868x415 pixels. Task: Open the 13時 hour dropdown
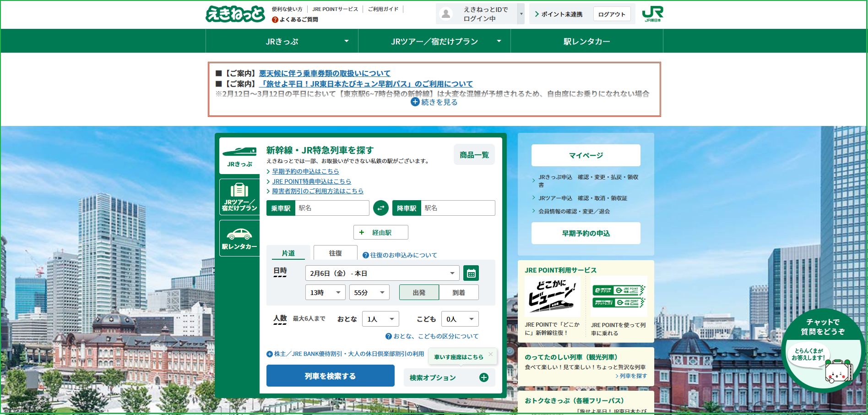[x=325, y=292]
